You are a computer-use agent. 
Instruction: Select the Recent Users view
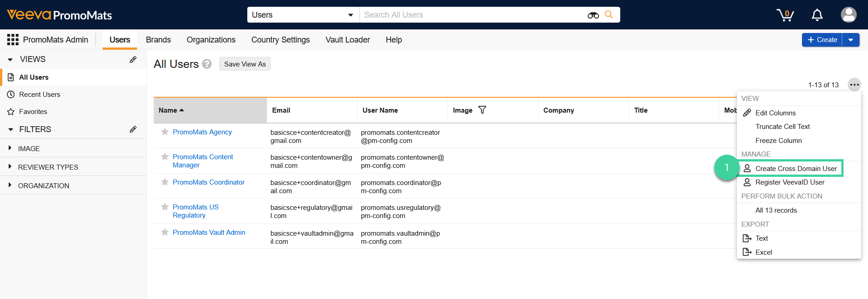point(74,95)
